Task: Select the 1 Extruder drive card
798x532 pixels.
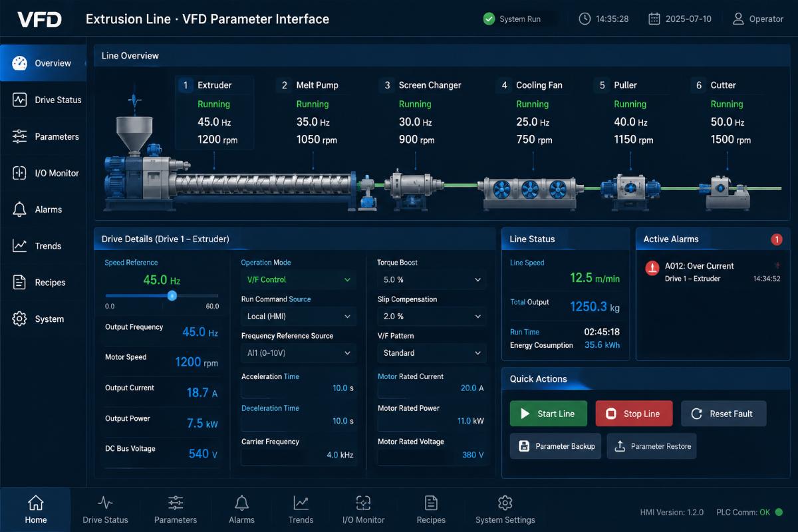Action: pyautogui.click(x=215, y=112)
